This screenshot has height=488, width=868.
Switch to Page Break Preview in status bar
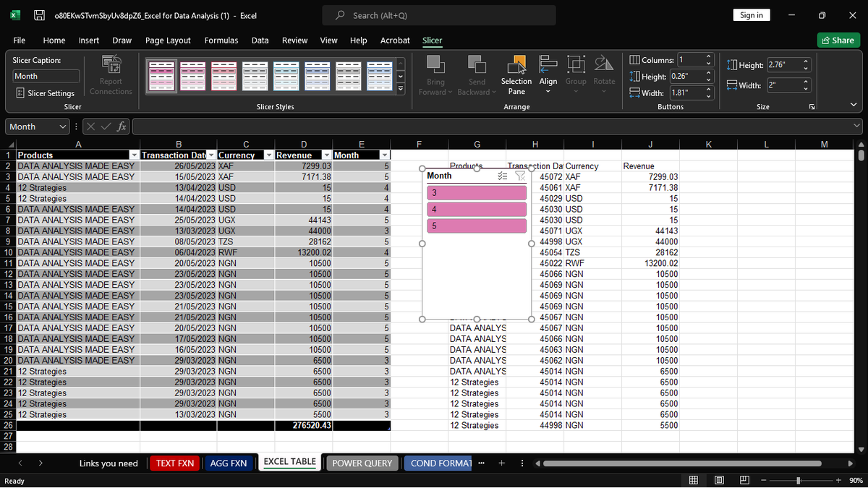click(x=744, y=481)
